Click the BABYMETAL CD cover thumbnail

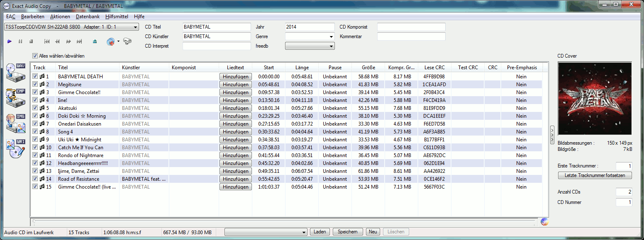coord(595,98)
